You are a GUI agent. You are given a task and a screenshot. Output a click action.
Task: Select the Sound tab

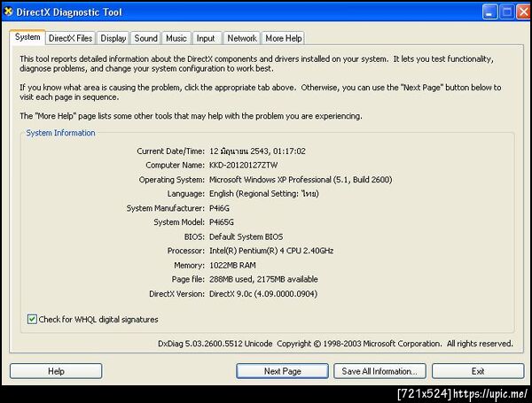(x=146, y=38)
